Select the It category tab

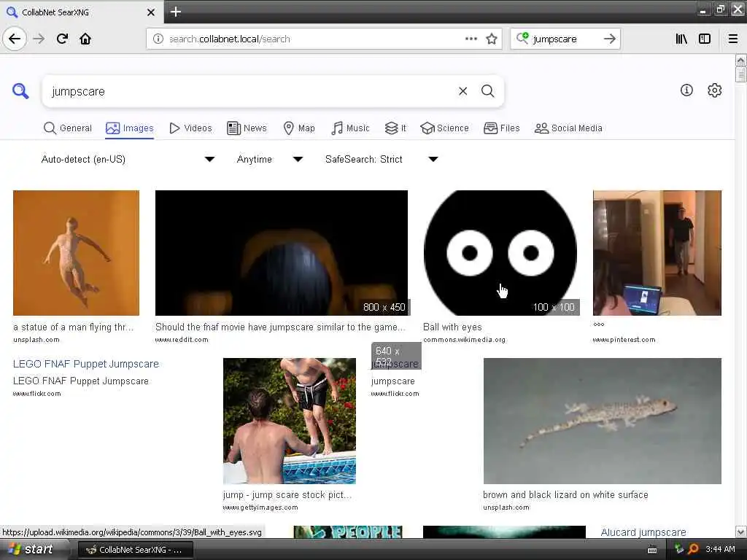pos(395,128)
